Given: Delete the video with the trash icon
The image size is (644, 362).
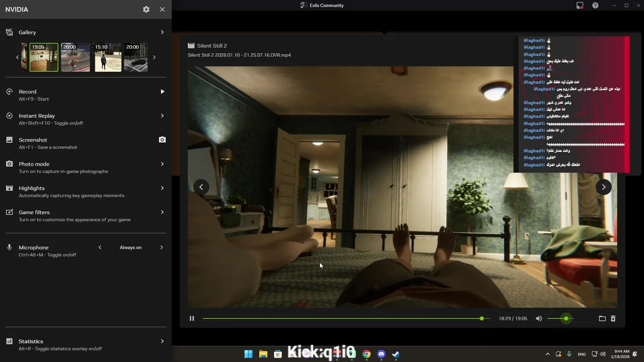Looking at the screenshot, I should click(x=613, y=318).
